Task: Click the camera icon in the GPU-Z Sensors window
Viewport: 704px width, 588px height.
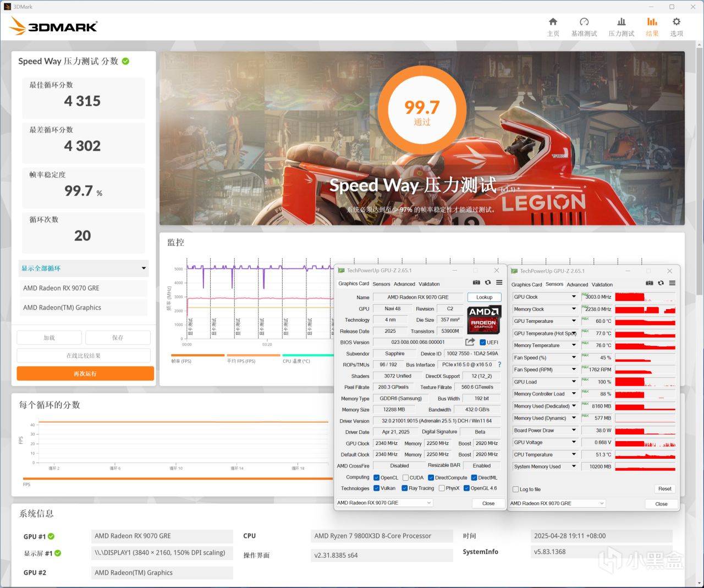Action: (650, 283)
